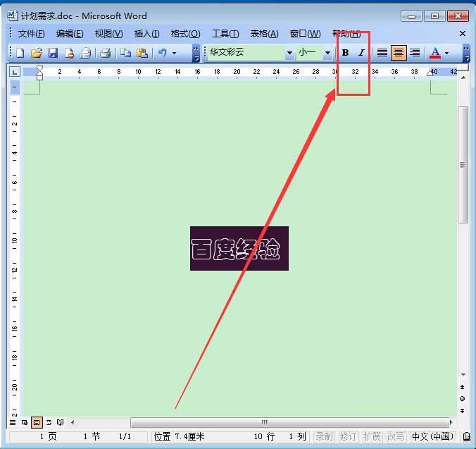Viewport: 476px width, 449px height.
Task: Undo the last action
Action: 163,53
